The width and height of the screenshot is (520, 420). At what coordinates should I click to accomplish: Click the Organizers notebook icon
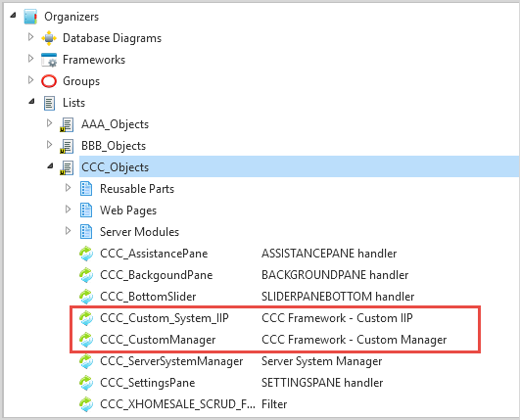point(30,17)
